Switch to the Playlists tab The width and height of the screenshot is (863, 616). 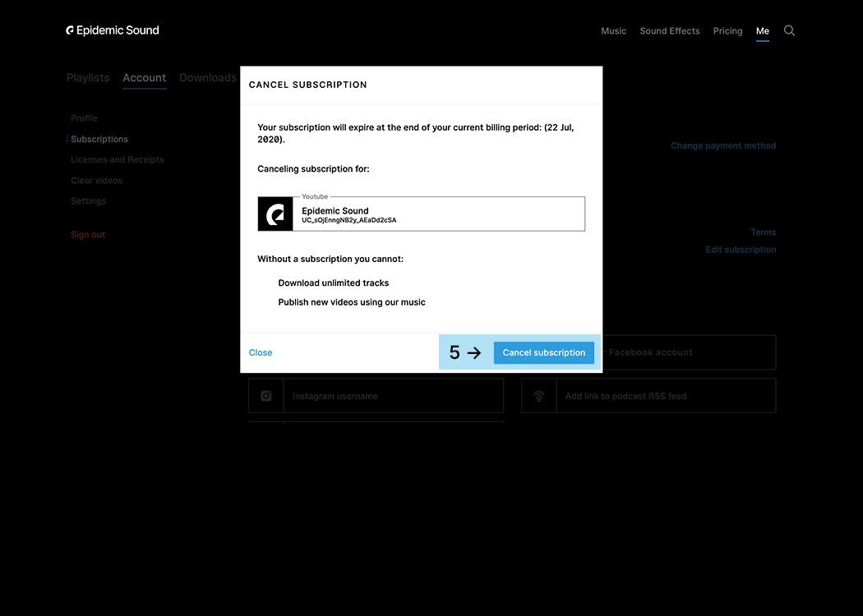click(88, 78)
